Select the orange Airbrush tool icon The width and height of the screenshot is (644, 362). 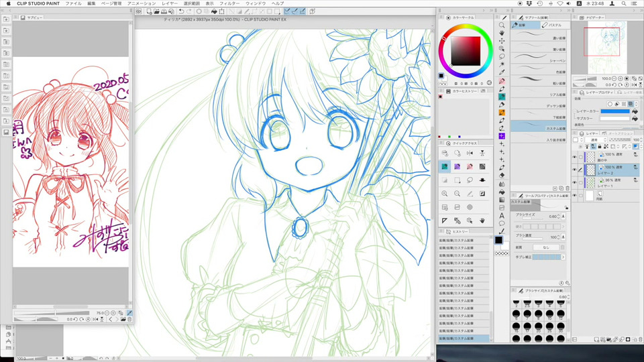point(502,113)
